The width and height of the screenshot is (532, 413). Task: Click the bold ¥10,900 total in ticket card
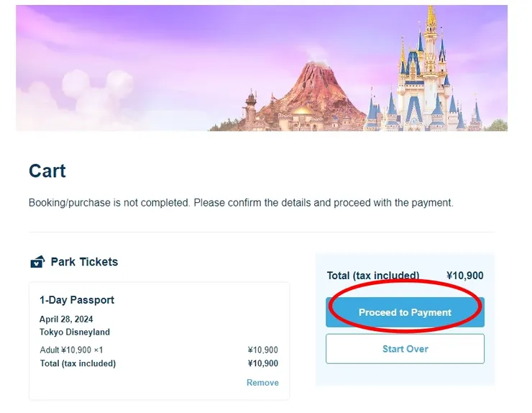[262, 363]
